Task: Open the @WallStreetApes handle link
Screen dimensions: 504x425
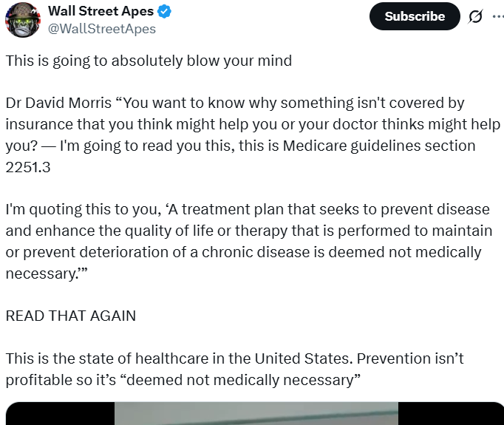Action: (101, 29)
